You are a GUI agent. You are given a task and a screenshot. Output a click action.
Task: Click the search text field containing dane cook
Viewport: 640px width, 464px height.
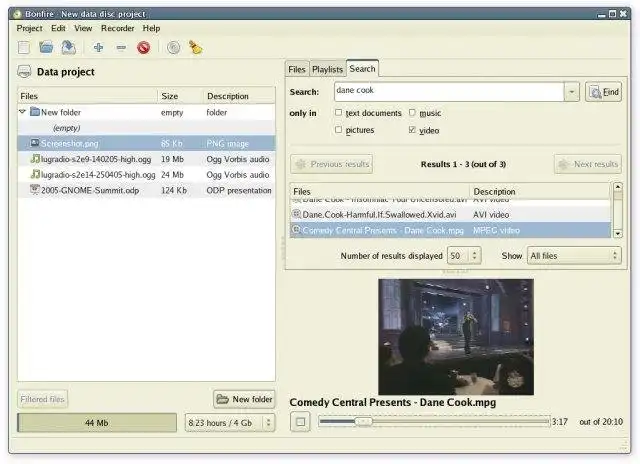[x=449, y=92]
